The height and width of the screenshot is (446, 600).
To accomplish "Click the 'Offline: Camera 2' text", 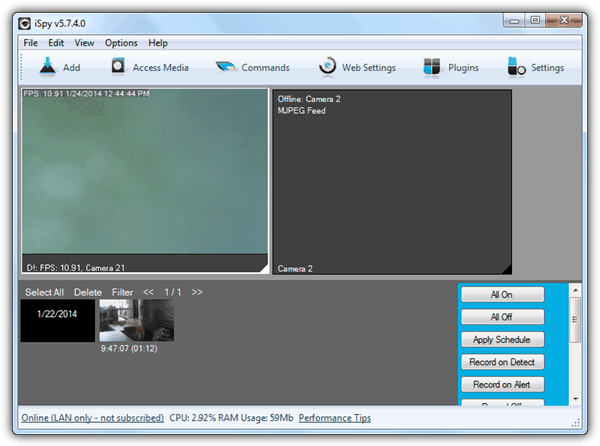I will [309, 99].
